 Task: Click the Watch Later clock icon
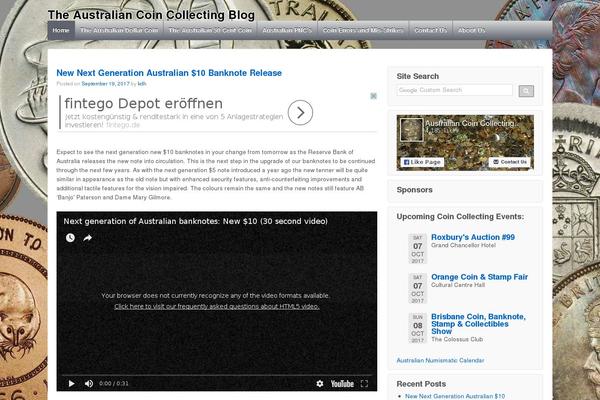(70, 238)
